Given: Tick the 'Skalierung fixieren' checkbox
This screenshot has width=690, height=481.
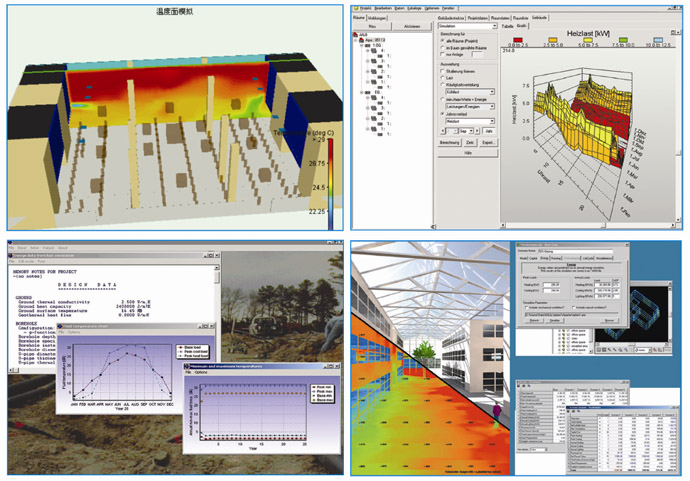Looking at the screenshot, I should (442, 71).
